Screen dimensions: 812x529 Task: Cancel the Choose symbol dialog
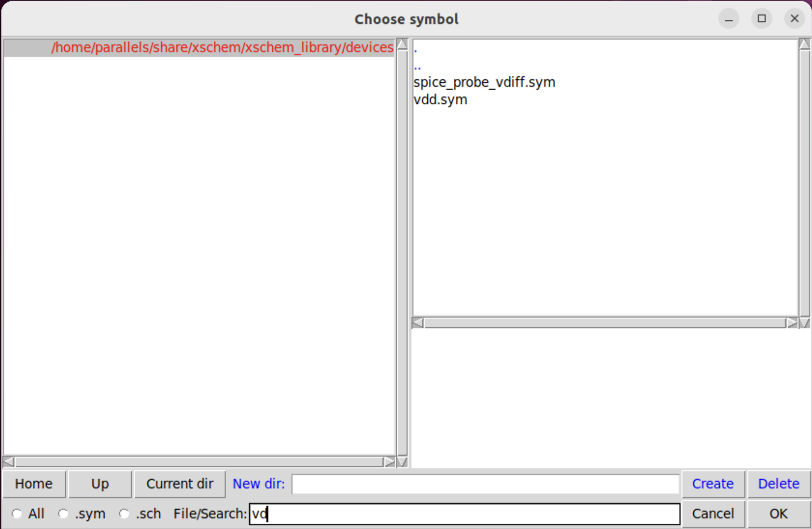click(713, 514)
